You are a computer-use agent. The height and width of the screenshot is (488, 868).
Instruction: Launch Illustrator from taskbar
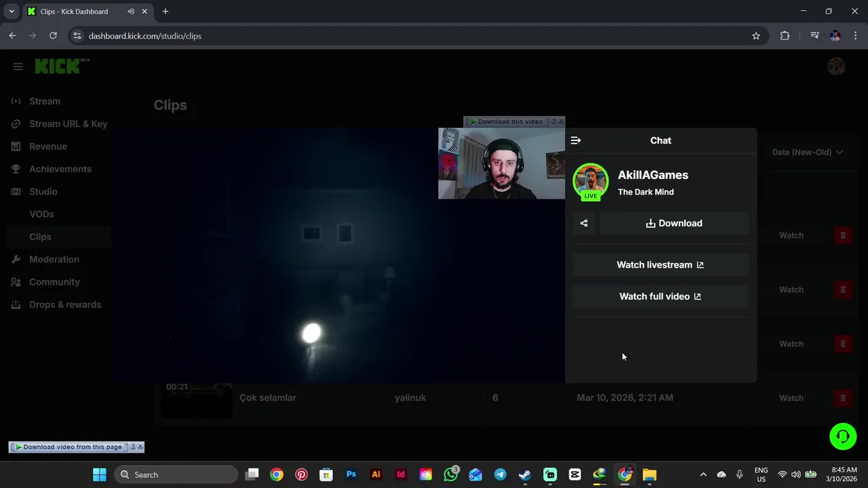376,474
